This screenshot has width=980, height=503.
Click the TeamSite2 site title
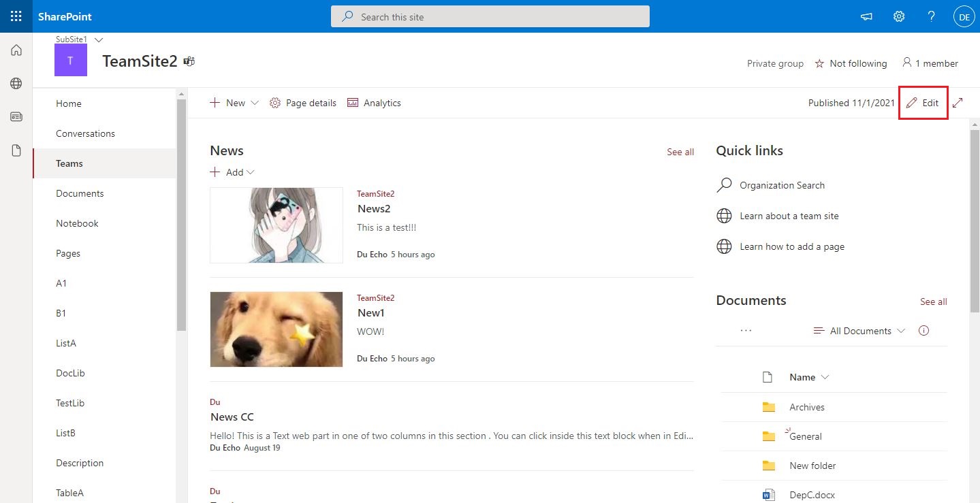[x=140, y=61]
